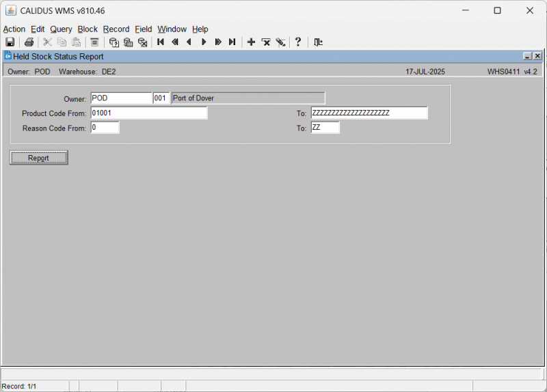Click the Lock Record icon
The height and width of the screenshot is (392, 547).
280,42
